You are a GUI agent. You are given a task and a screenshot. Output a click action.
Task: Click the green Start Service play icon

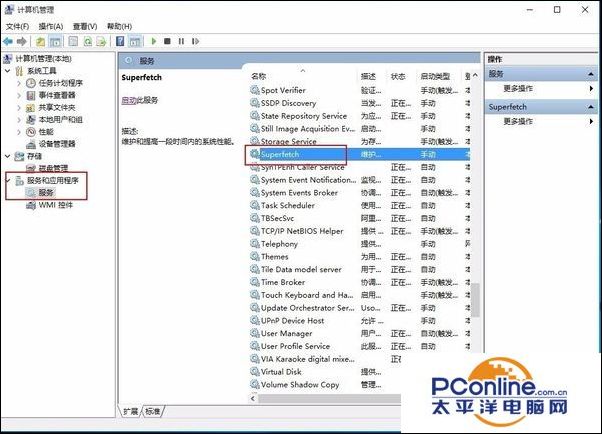click(153, 41)
